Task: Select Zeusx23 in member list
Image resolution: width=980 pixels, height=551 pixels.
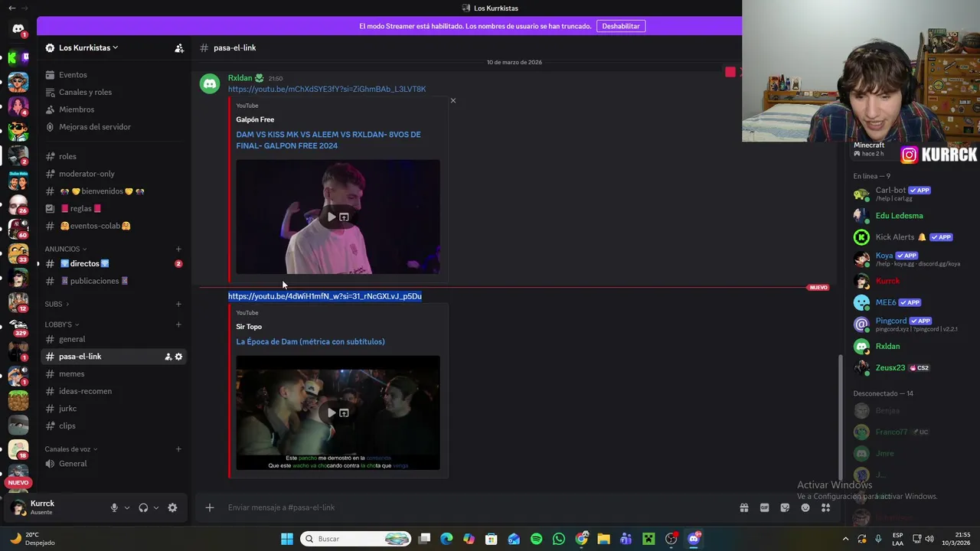Action: click(x=890, y=368)
